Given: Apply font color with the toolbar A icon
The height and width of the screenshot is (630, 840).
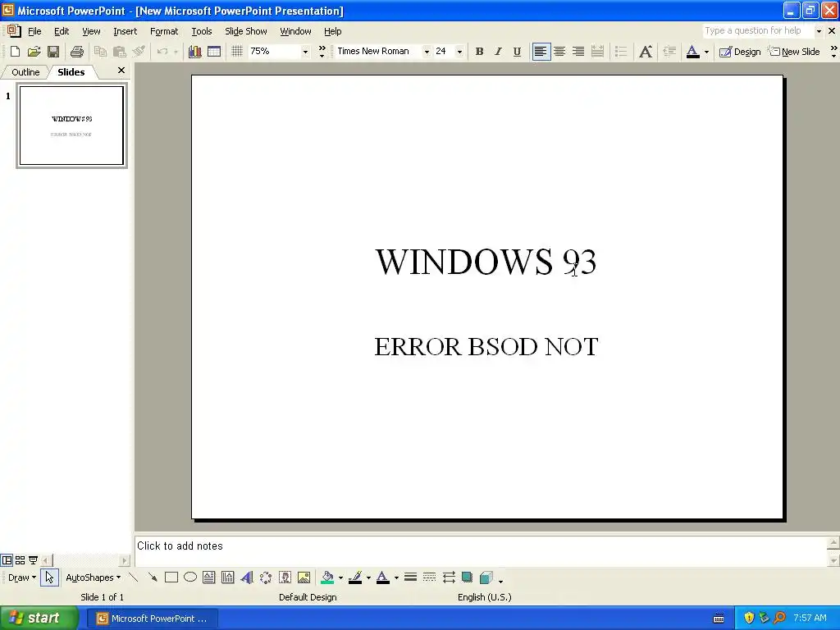Looking at the screenshot, I should coord(692,52).
